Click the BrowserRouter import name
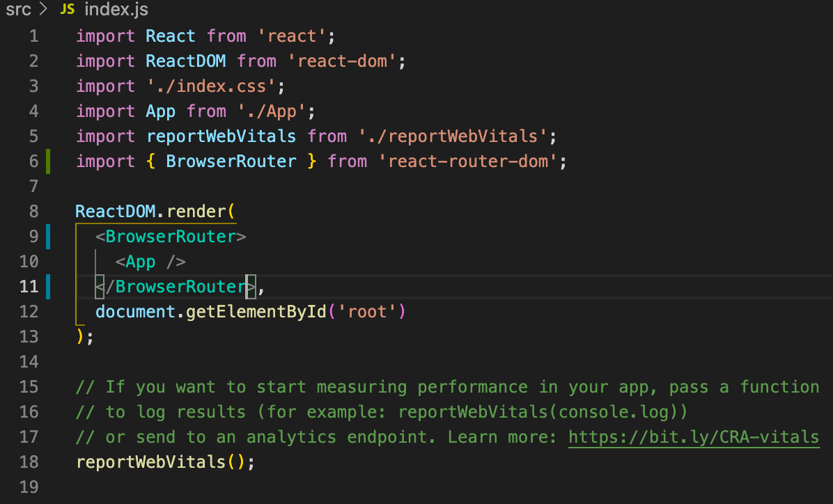 [231, 161]
